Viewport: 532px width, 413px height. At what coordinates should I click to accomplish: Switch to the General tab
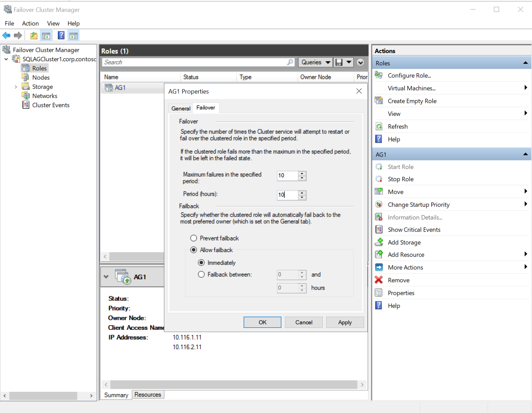(x=181, y=109)
